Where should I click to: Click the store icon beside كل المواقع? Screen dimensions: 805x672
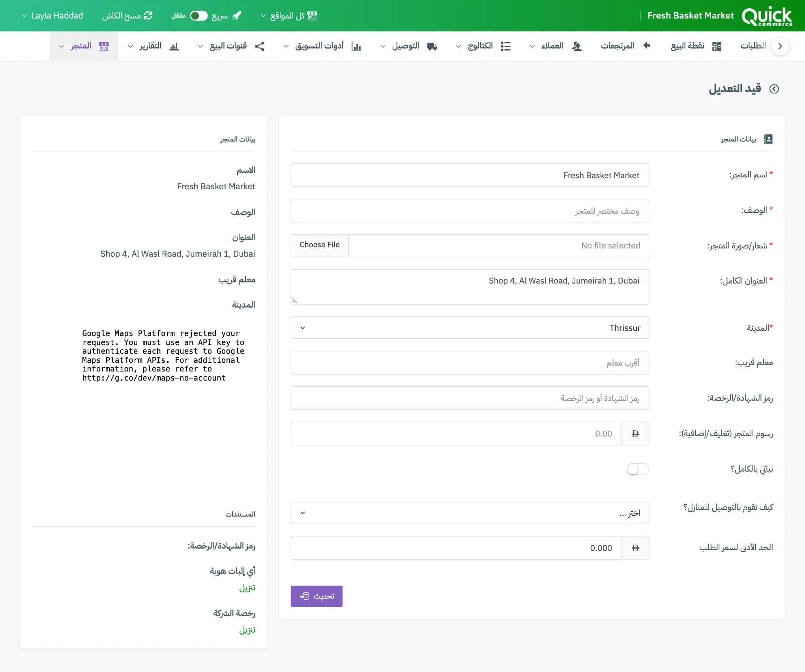coord(312,16)
